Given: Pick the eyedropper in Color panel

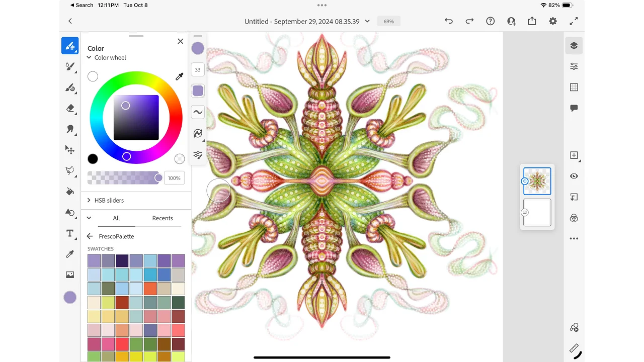Looking at the screenshot, I should 179,76.
